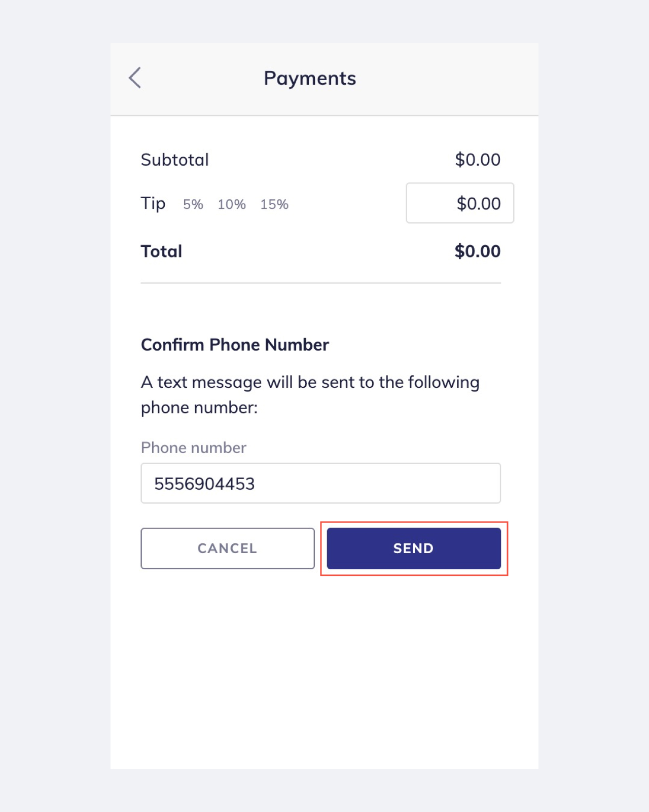Click inside the tip amount field
Image resolution: width=649 pixels, height=812 pixels.
click(459, 203)
